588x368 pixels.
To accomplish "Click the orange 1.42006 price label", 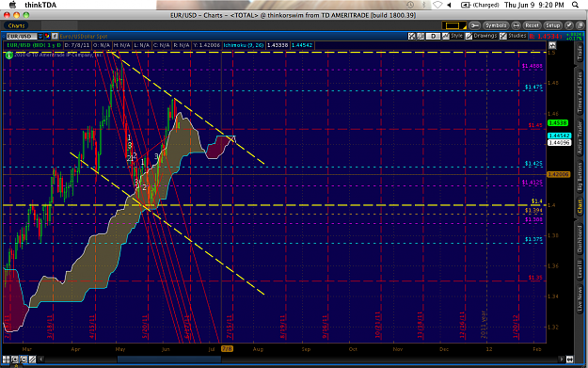I will (559, 174).
